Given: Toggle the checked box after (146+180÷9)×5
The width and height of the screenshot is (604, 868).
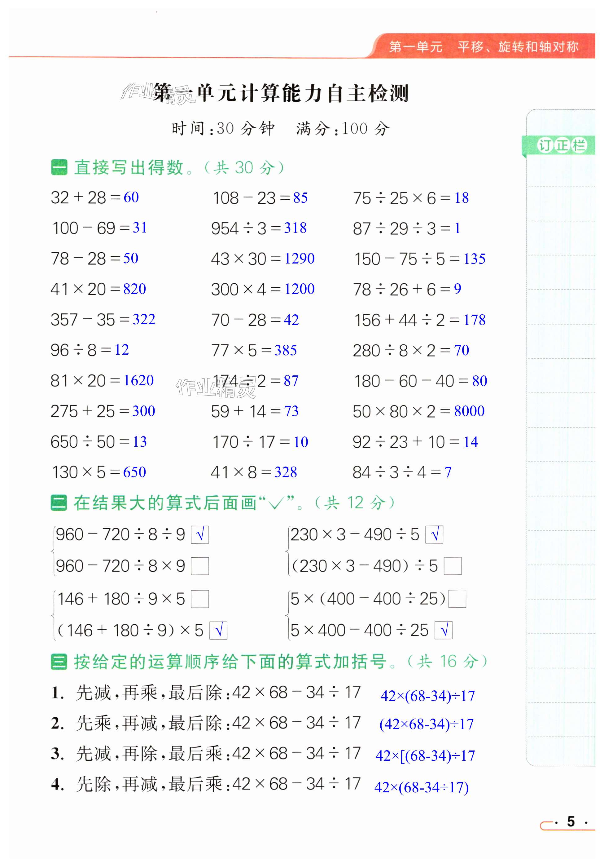Looking at the screenshot, I should 218,630.
